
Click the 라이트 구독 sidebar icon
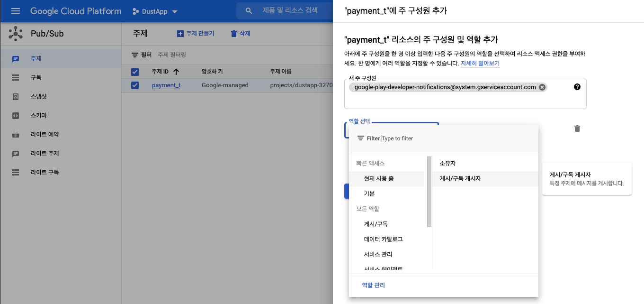pyautogui.click(x=16, y=173)
